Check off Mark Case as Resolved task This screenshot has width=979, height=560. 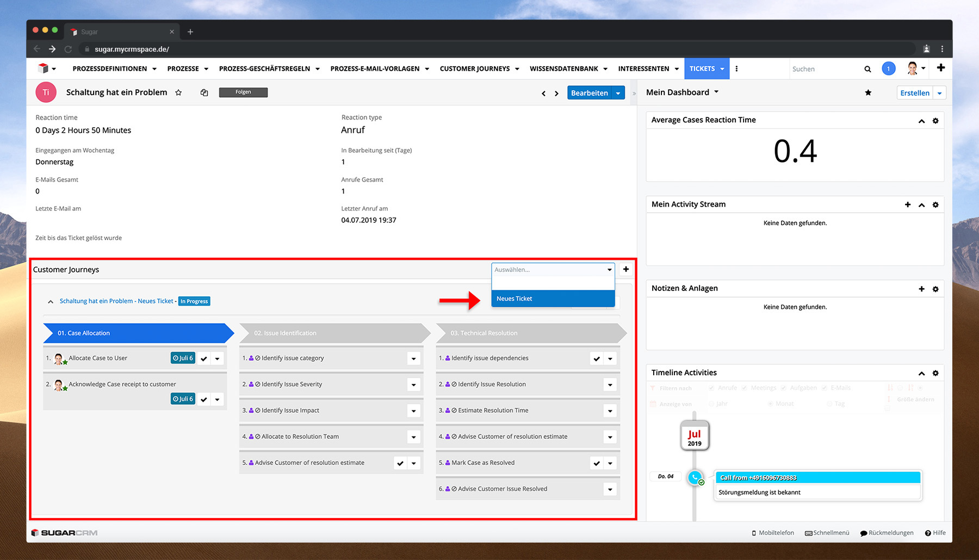click(x=597, y=463)
